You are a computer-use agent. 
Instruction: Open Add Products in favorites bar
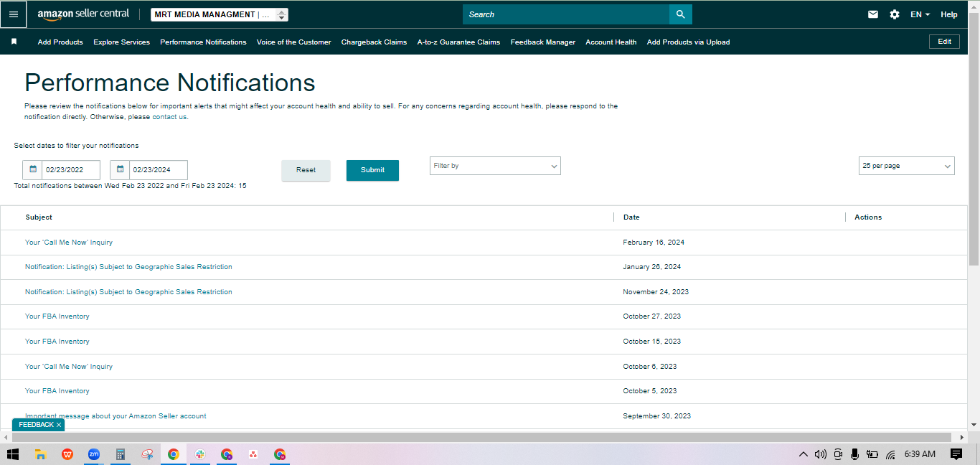click(x=60, y=42)
